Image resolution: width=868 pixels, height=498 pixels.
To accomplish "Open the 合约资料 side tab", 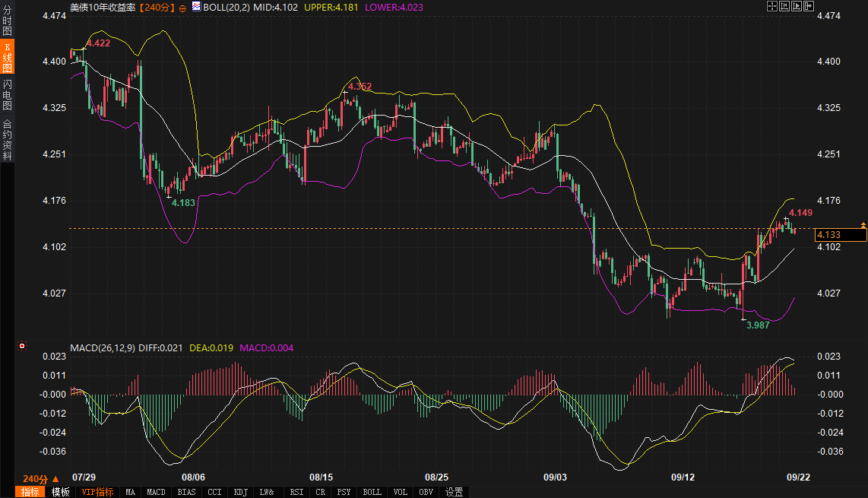I will (7, 139).
